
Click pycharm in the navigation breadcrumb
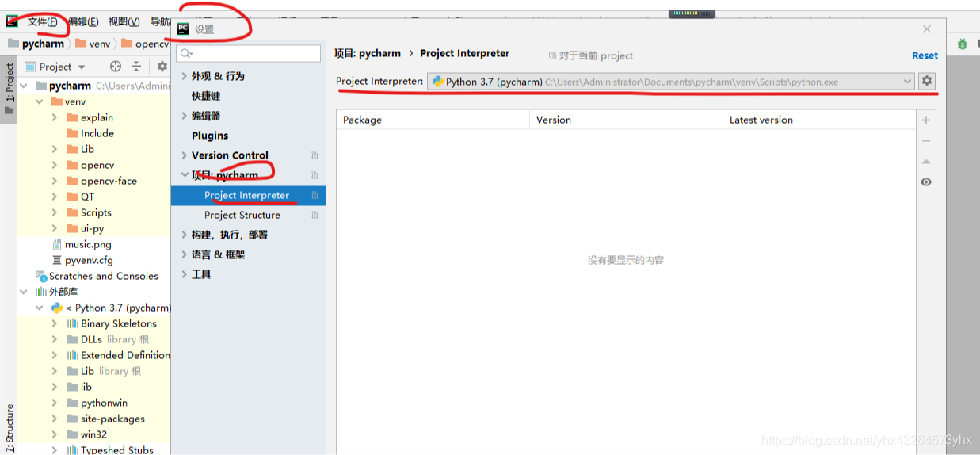pyautogui.click(x=43, y=44)
